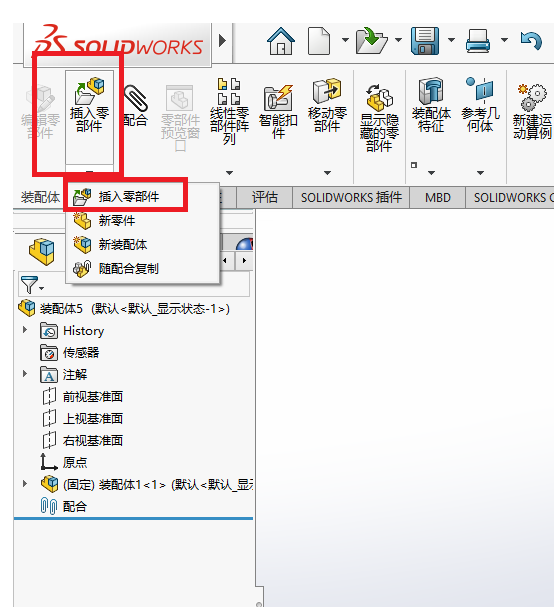Viewport: 554px width, 615px height.
Task: Create a new document with blank page icon
Action: click(x=319, y=41)
